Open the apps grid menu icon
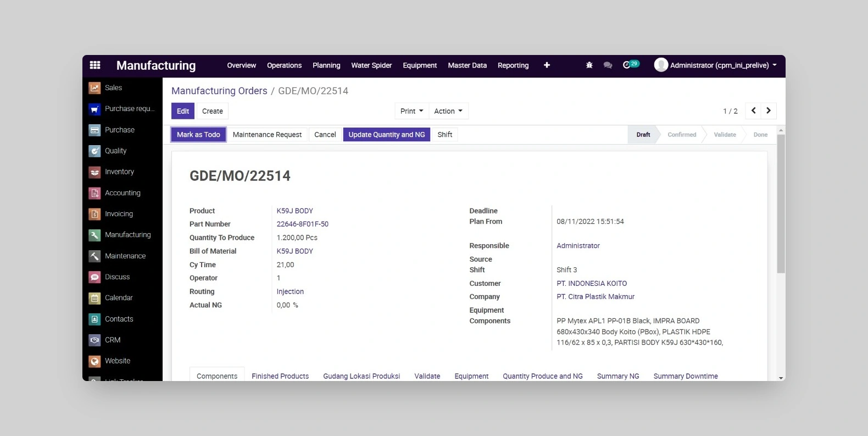Image resolution: width=868 pixels, height=436 pixels. click(x=95, y=65)
